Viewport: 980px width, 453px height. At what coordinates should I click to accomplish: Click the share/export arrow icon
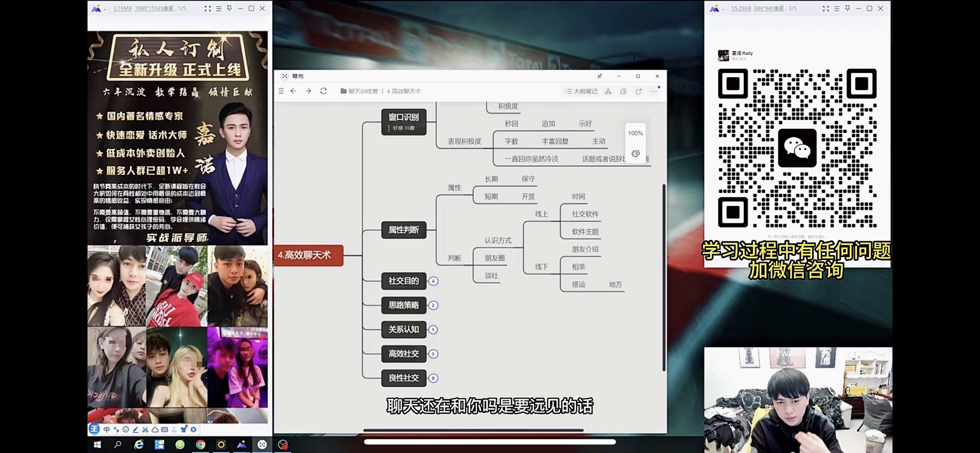(638, 91)
